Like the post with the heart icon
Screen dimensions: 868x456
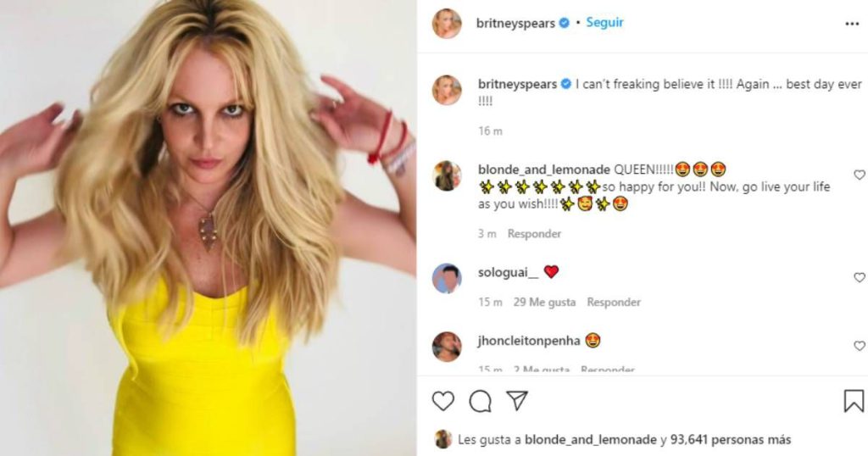point(442,401)
